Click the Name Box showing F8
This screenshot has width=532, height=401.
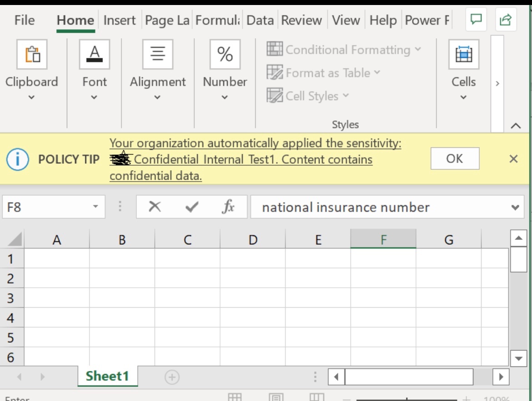tap(54, 207)
